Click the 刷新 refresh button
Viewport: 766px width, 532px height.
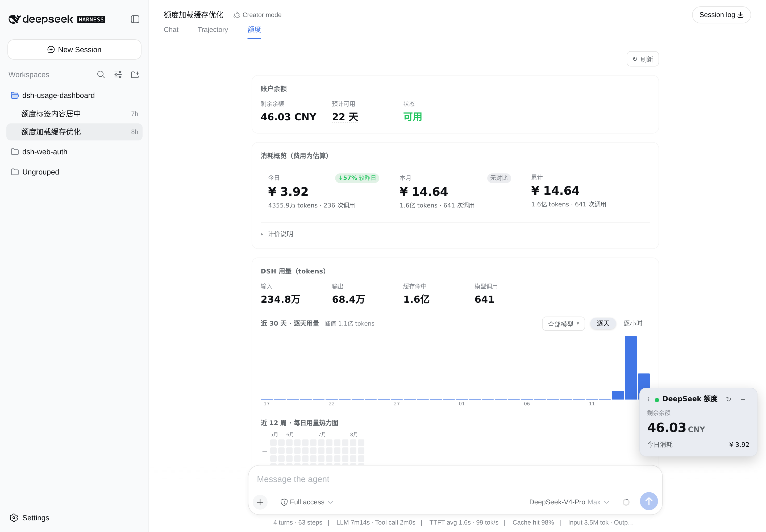[643, 59]
